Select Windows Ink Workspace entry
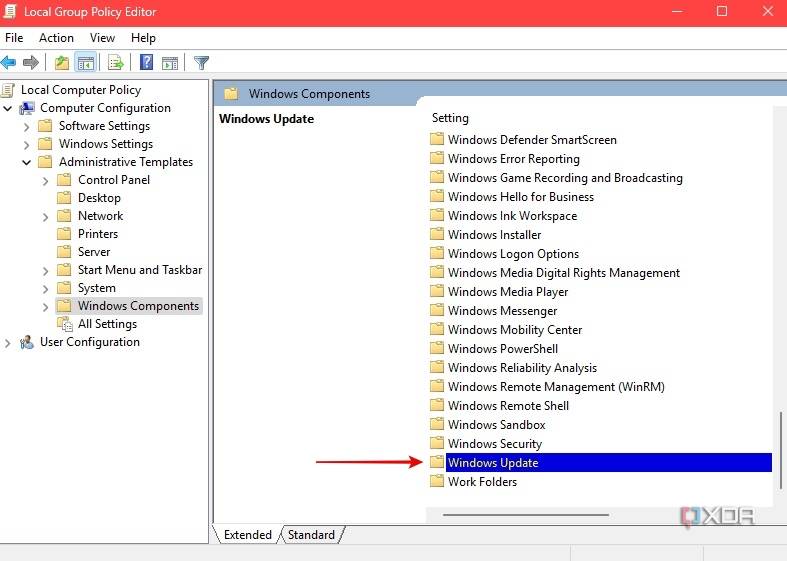 (x=512, y=216)
